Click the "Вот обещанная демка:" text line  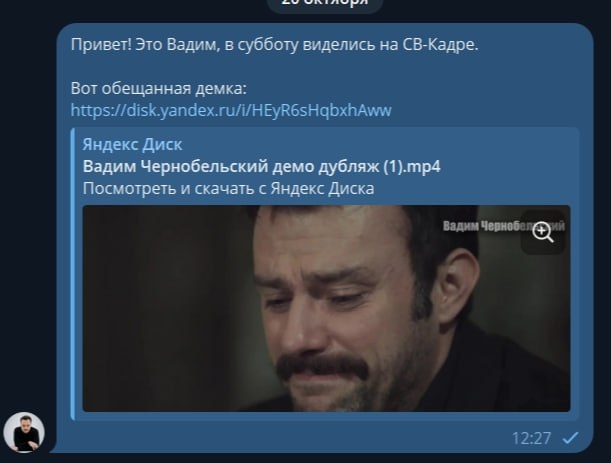point(159,88)
